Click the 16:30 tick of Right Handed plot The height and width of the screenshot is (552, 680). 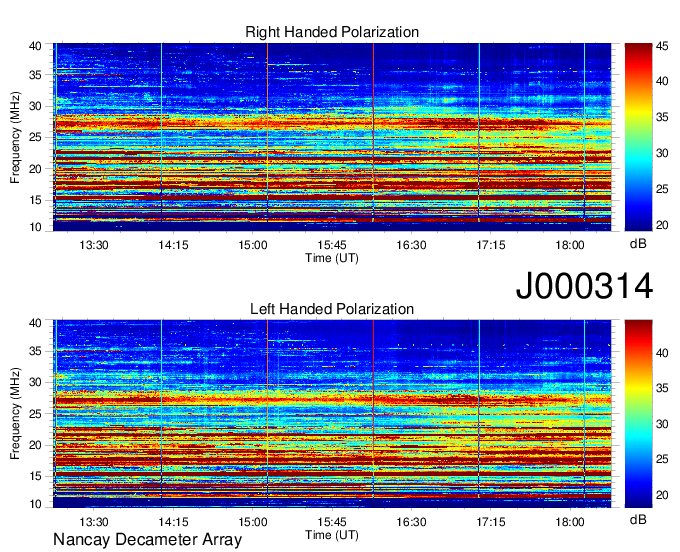click(x=411, y=245)
